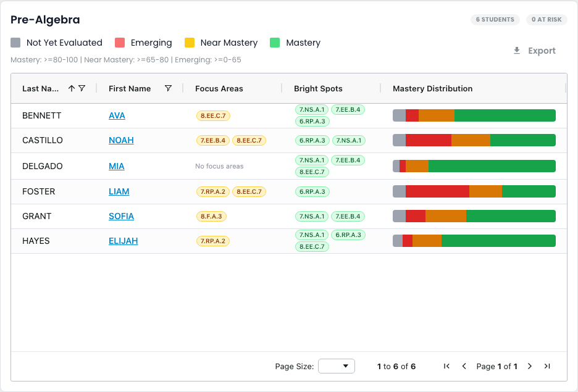Screen dimensions: 578x392
Task: Click the Emerging red legend swatch
Action: (120, 43)
